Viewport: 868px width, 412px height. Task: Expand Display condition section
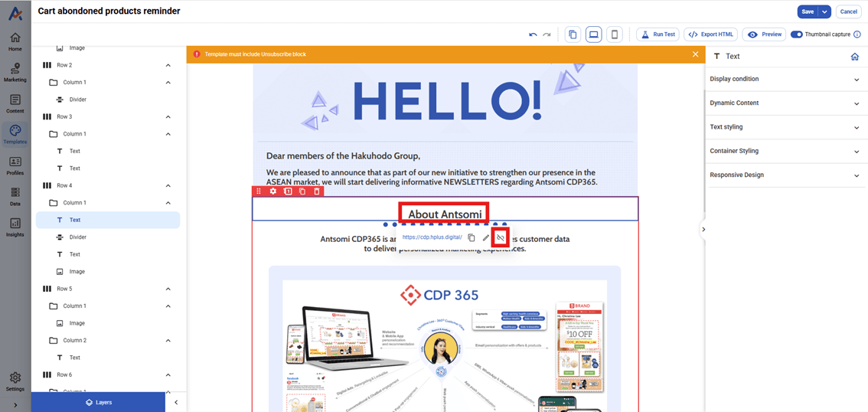(785, 79)
